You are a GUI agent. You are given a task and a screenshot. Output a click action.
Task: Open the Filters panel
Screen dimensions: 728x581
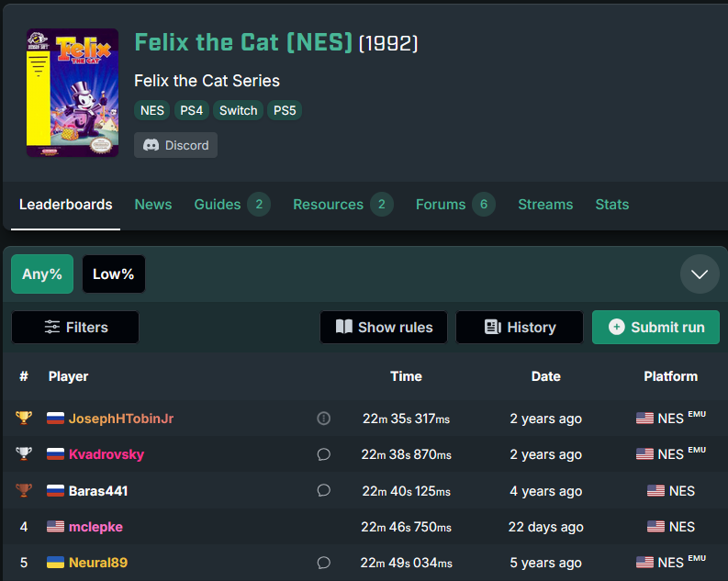coord(75,327)
